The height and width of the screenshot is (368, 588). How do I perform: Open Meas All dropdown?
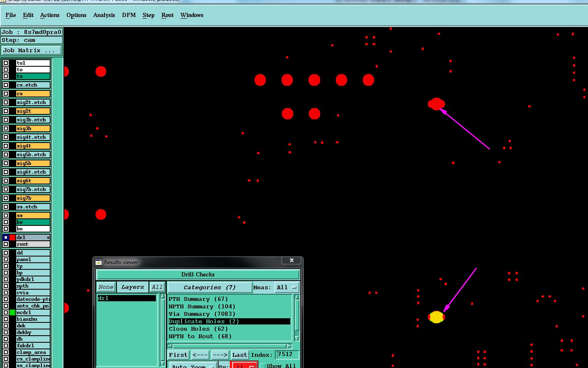pyautogui.click(x=287, y=287)
